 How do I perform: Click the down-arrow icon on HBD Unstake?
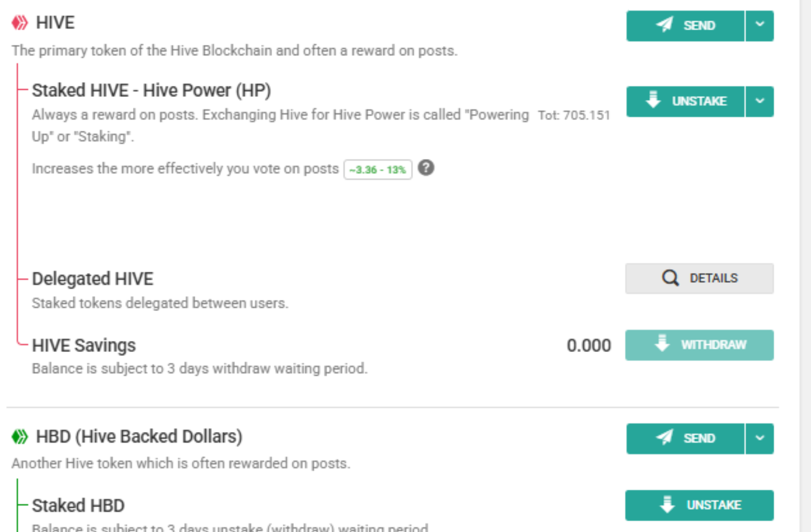(x=668, y=504)
